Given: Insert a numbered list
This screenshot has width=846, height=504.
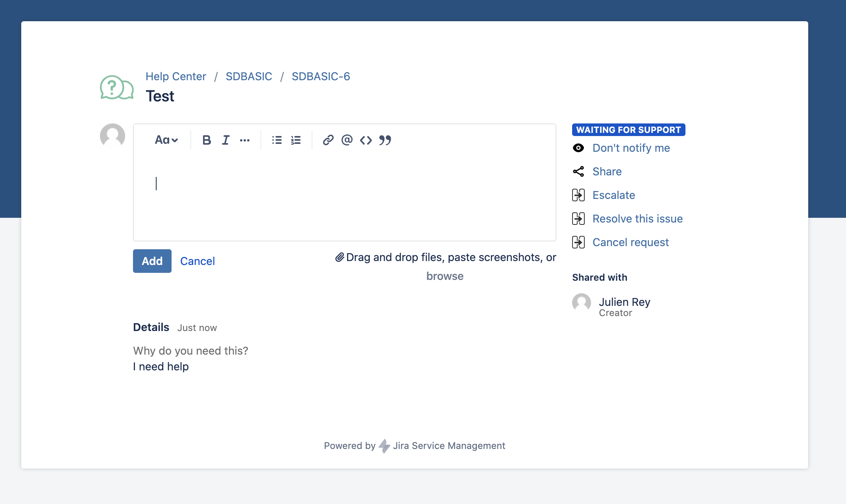Looking at the screenshot, I should 296,140.
